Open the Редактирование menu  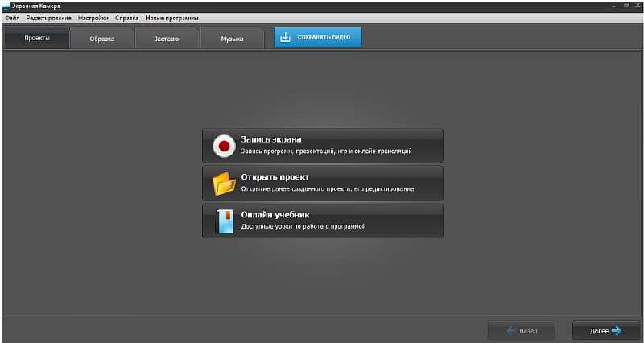[x=48, y=18]
